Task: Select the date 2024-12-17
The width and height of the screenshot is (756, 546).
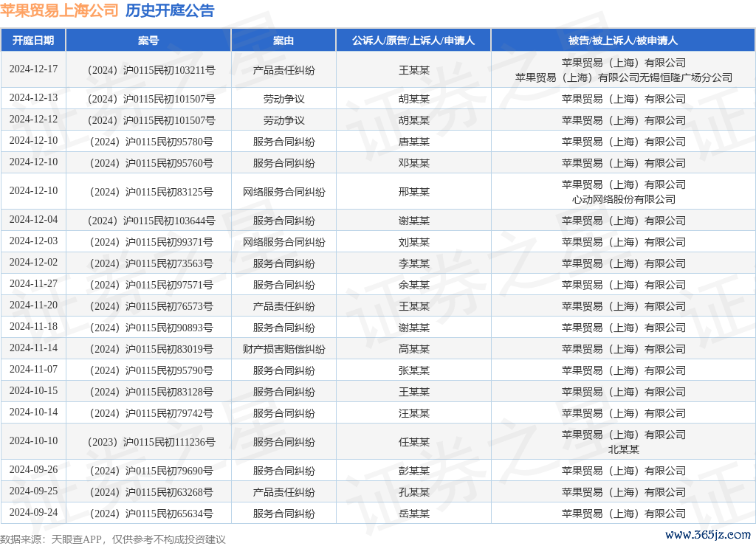Action: pyautogui.click(x=33, y=69)
